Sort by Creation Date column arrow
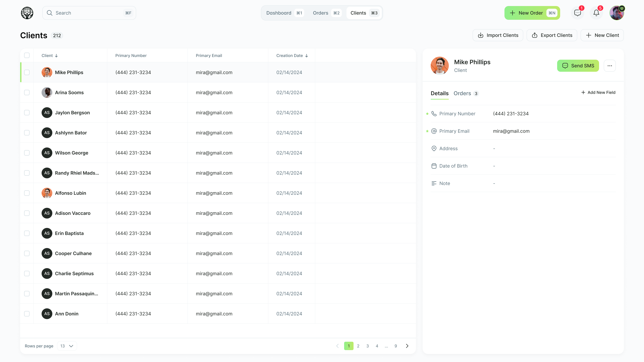Screen dimensions: 644x362 (307, 56)
